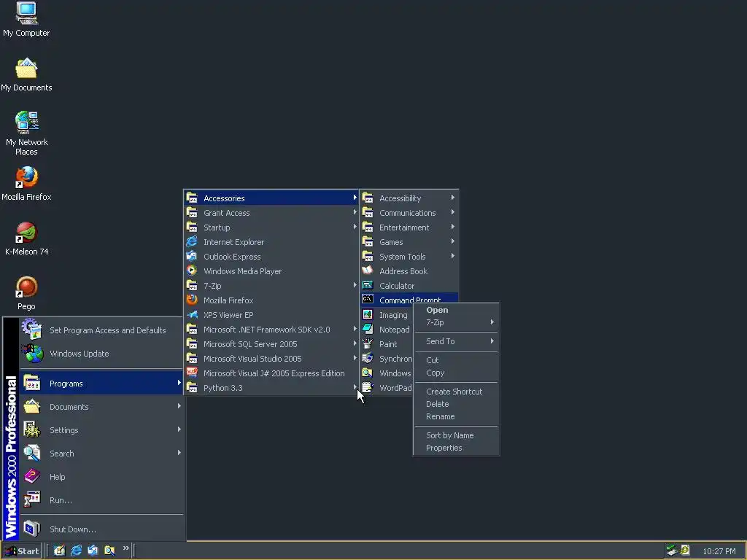The height and width of the screenshot is (560, 747).
Task: Click the XPS Viewer EP icon
Action: (x=192, y=315)
